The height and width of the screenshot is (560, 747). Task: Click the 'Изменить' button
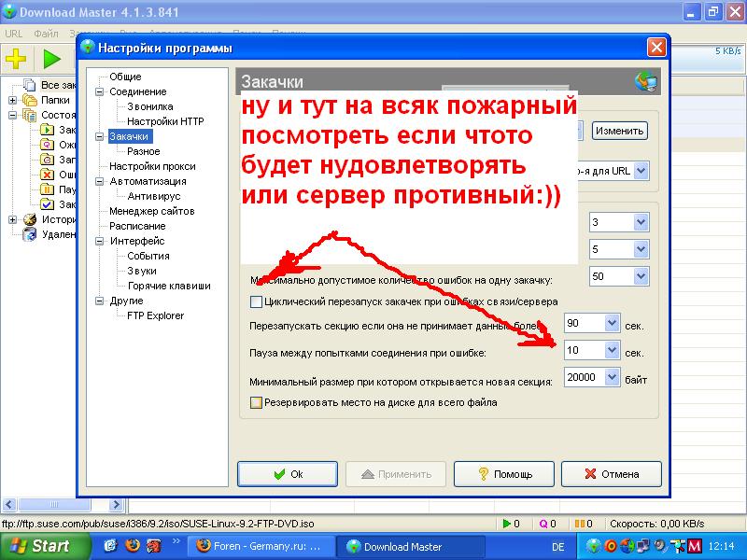[x=619, y=131]
